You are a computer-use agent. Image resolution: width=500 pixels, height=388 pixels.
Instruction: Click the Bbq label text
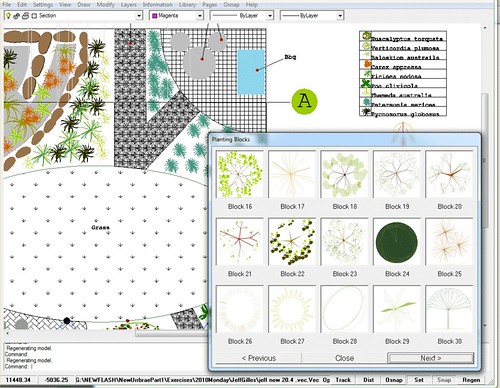pyautogui.click(x=290, y=57)
